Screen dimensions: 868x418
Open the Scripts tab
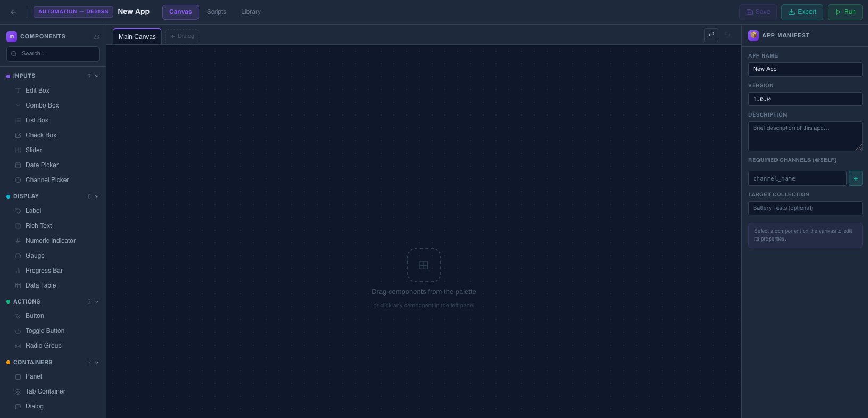217,12
